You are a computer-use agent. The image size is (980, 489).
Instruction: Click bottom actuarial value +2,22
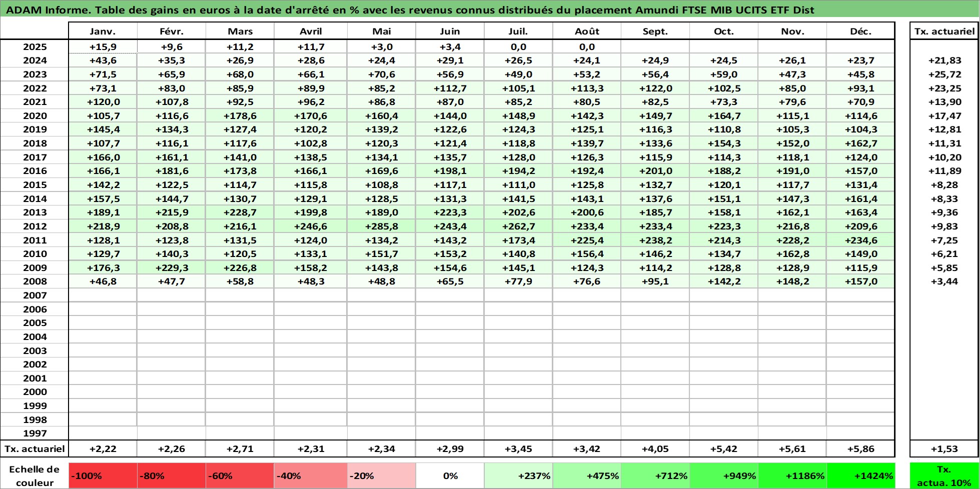[x=103, y=448]
